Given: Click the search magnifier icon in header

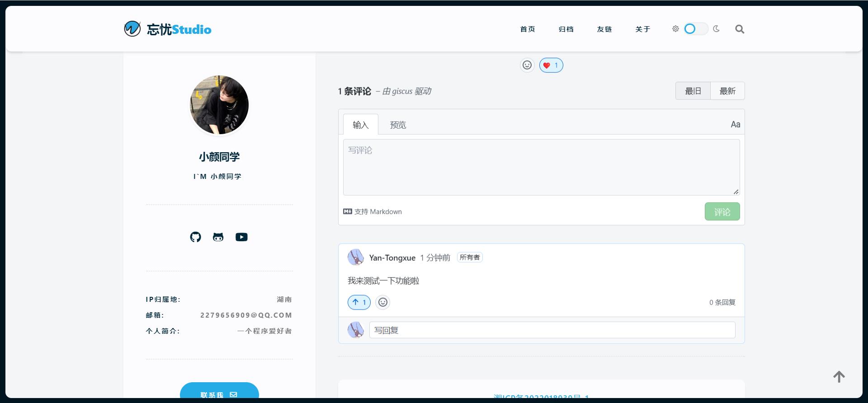Looking at the screenshot, I should 740,29.
